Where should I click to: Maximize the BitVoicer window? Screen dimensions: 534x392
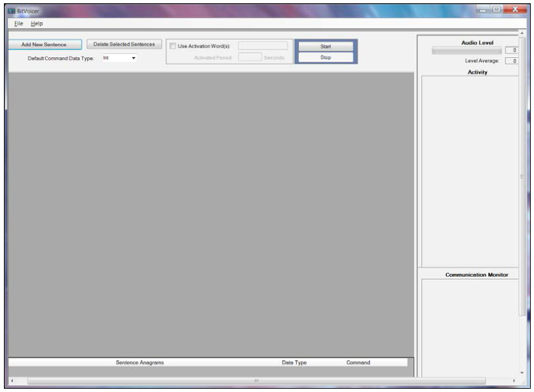(x=496, y=10)
